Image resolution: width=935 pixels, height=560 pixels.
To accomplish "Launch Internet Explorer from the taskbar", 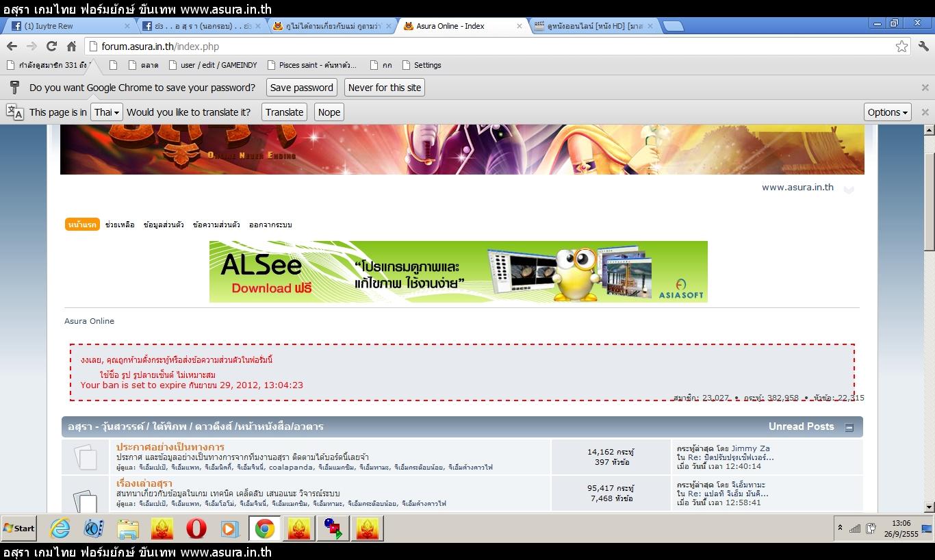I will point(60,529).
